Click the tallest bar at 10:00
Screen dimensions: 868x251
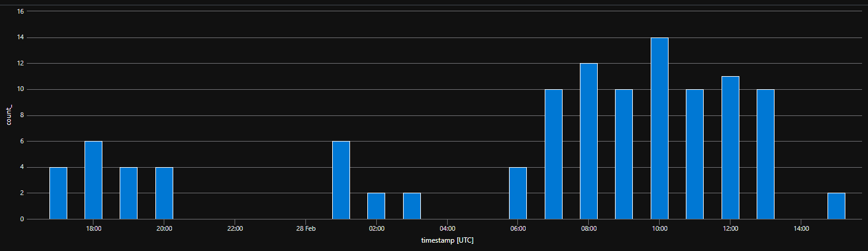659,128
